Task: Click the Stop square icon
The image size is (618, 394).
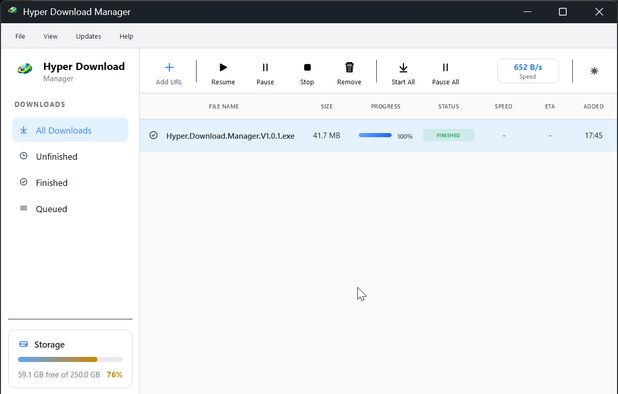Action: click(x=307, y=67)
